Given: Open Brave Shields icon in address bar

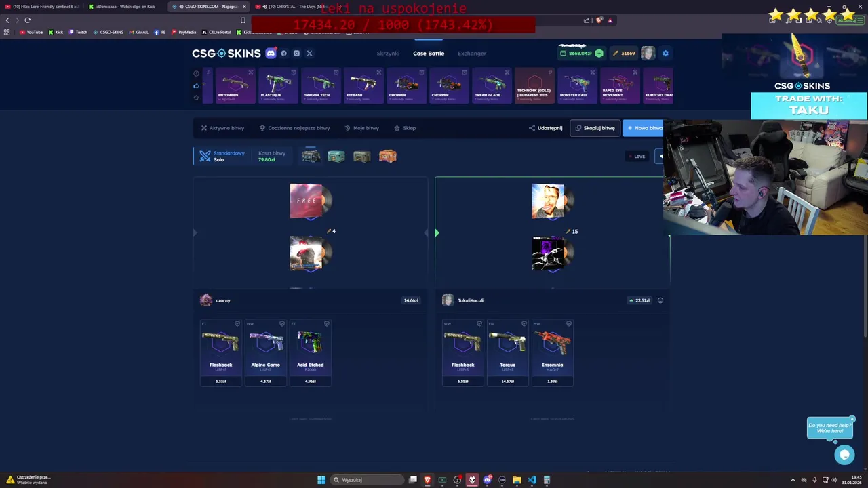Looking at the screenshot, I should pyautogui.click(x=598, y=20).
